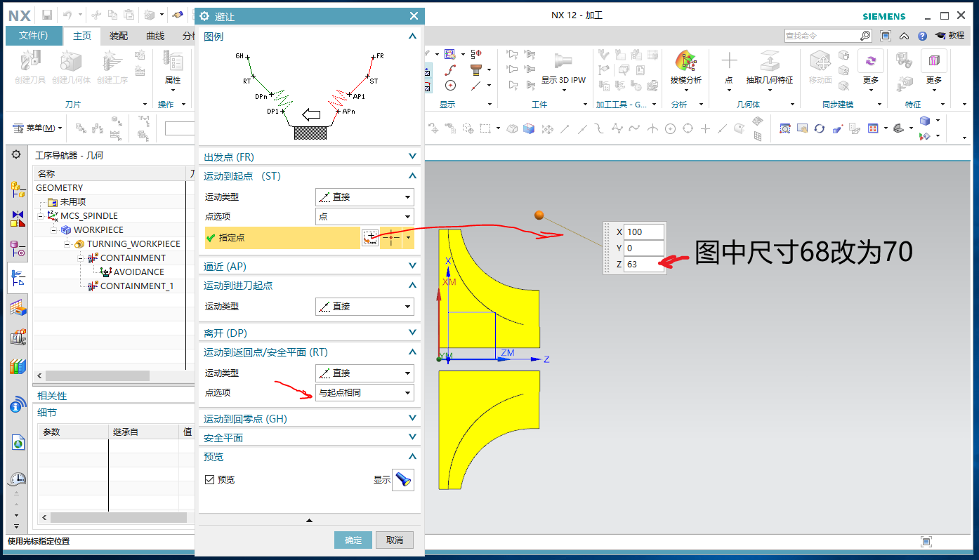Open the History clock sidebar tab

coord(18,479)
